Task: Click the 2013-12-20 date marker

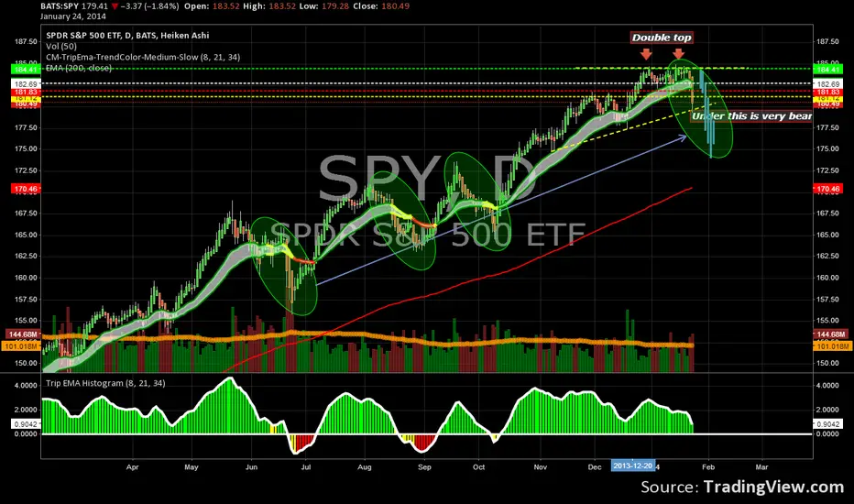Action: [632, 466]
